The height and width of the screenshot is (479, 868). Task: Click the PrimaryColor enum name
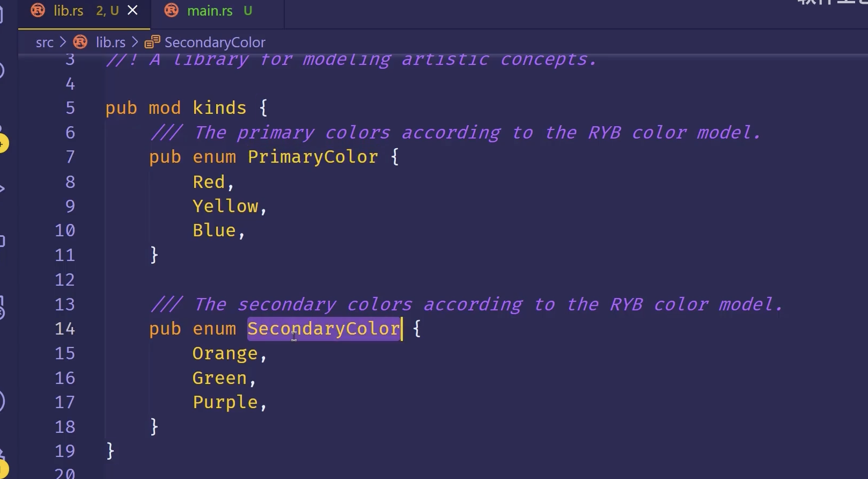click(x=313, y=157)
